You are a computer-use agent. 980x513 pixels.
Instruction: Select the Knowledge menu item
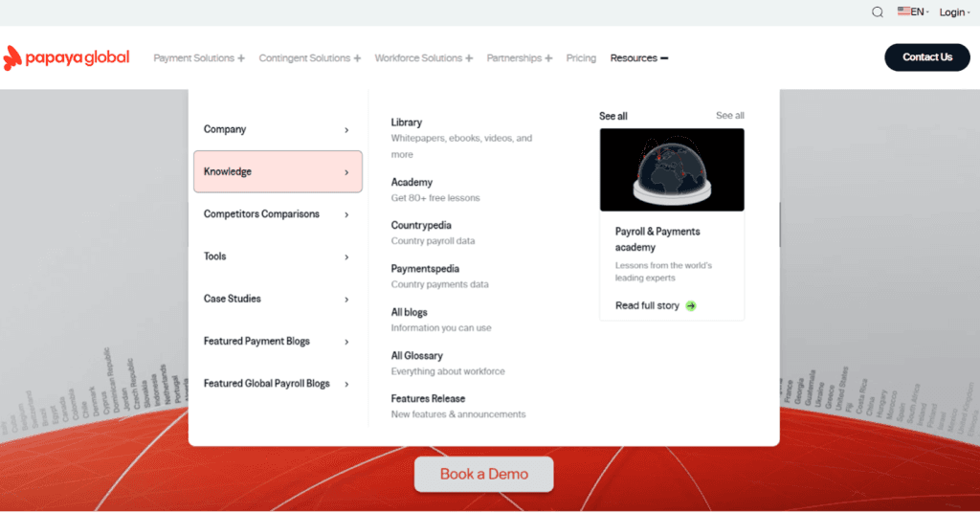[x=278, y=172]
